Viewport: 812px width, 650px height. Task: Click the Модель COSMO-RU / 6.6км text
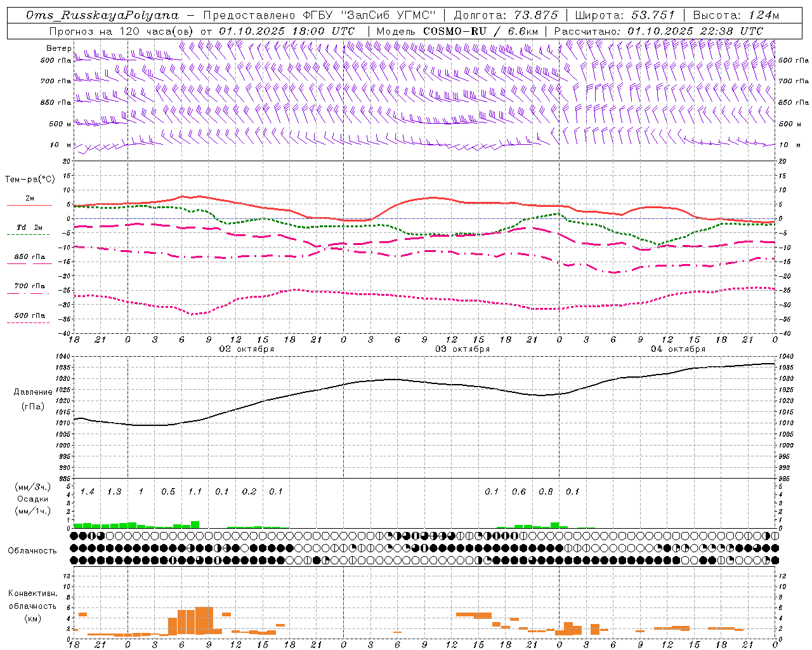[457, 31]
